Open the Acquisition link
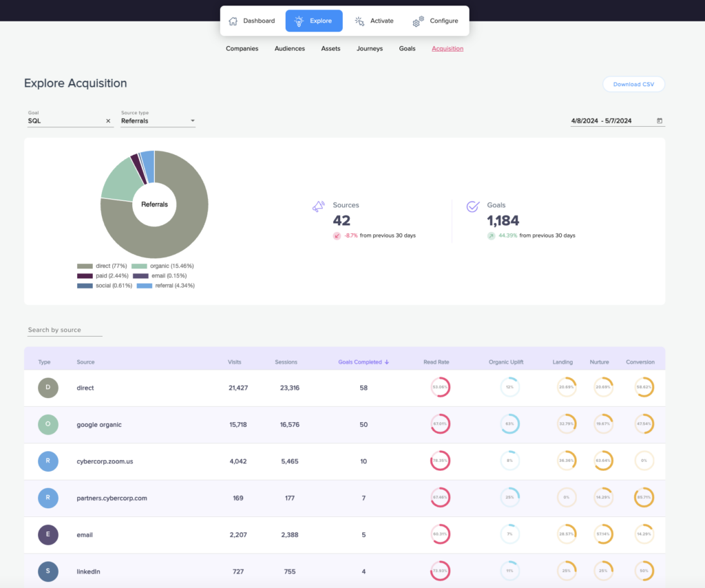This screenshot has height=588, width=705. 448,49
